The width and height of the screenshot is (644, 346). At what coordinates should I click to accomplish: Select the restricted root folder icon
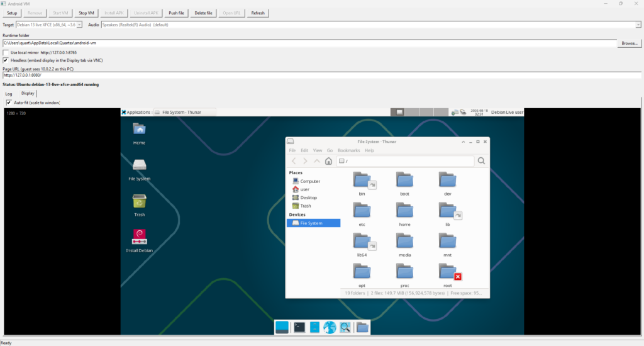(x=448, y=272)
